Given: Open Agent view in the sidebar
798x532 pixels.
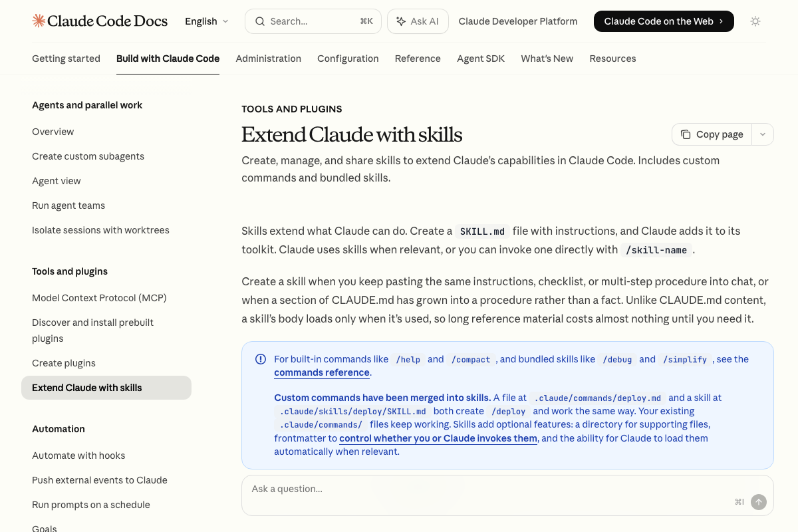Looking at the screenshot, I should tap(57, 181).
